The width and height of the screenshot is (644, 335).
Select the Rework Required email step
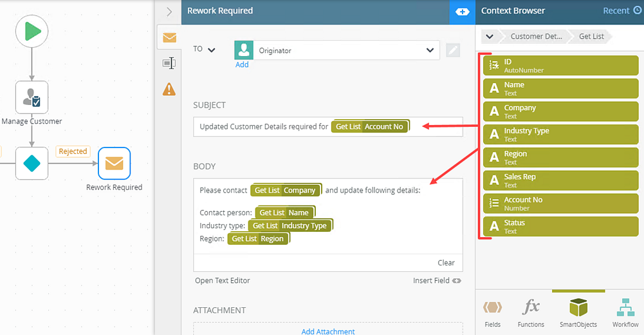click(114, 164)
